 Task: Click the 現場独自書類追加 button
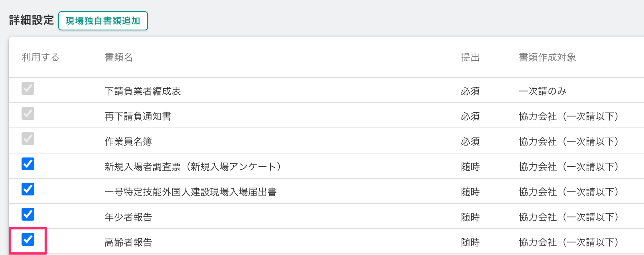pos(103,21)
